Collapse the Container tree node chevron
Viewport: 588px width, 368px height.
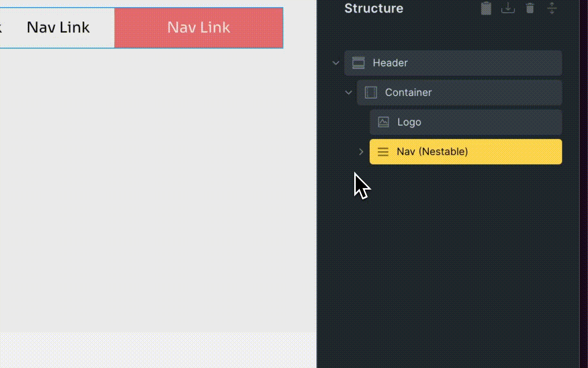[x=349, y=93]
